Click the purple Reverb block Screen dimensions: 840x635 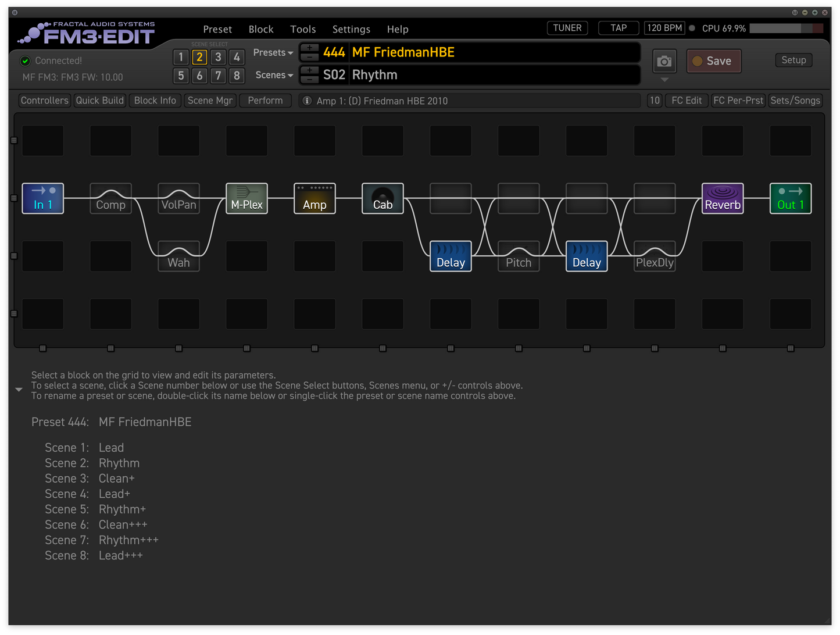tap(723, 199)
